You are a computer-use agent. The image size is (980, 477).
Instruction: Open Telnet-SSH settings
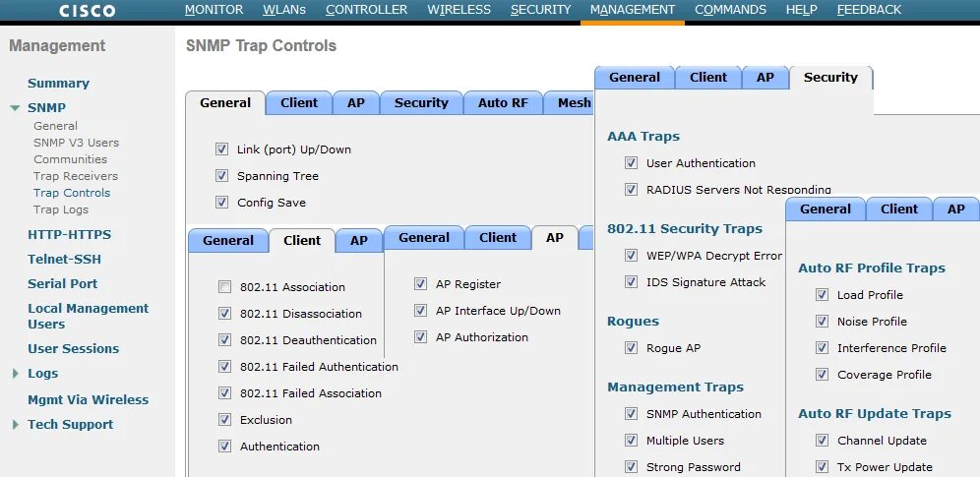tap(64, 259)
